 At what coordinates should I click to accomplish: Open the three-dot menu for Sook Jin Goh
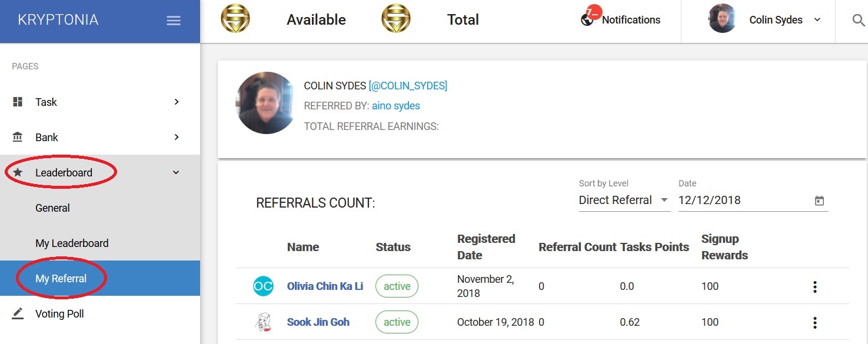point(815,323)
